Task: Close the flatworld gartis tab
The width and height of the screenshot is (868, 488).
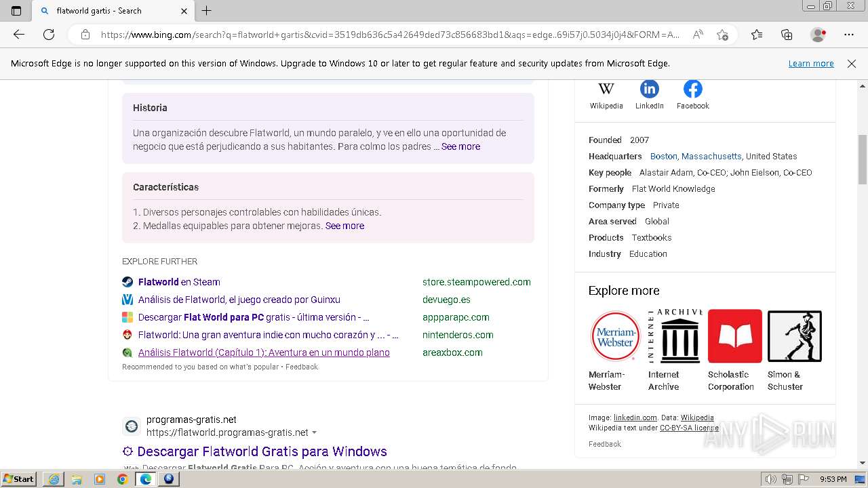Action: pyautogui.click(x=184, y=11)
